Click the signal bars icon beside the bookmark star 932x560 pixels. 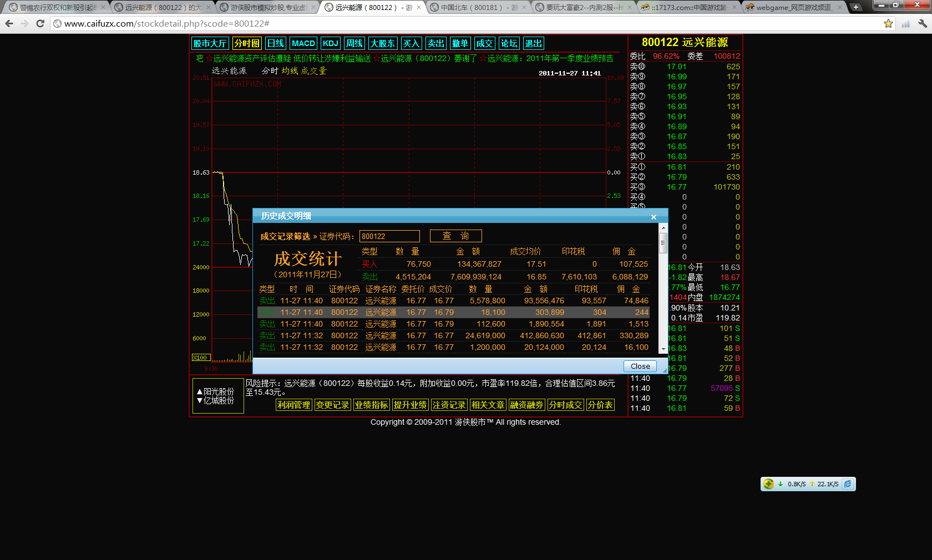905,23
